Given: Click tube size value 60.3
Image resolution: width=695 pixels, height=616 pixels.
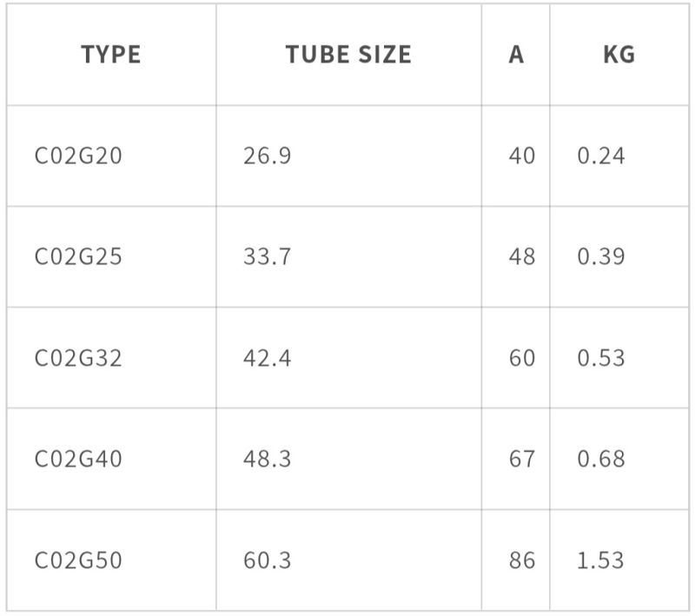Looking at the screenshot, I should (268, 560).
